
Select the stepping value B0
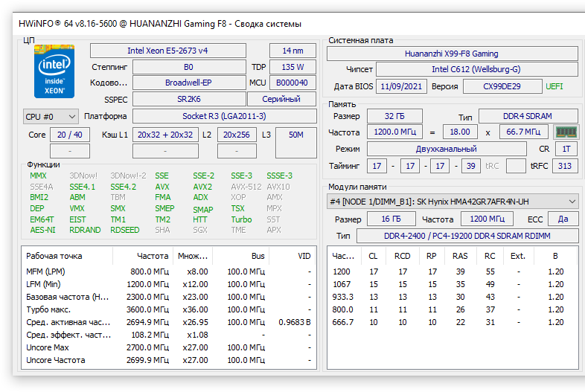(189, 67)
